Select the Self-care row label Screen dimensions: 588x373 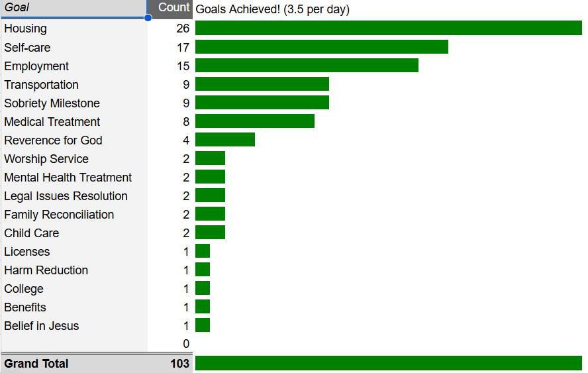coord(27,47)
